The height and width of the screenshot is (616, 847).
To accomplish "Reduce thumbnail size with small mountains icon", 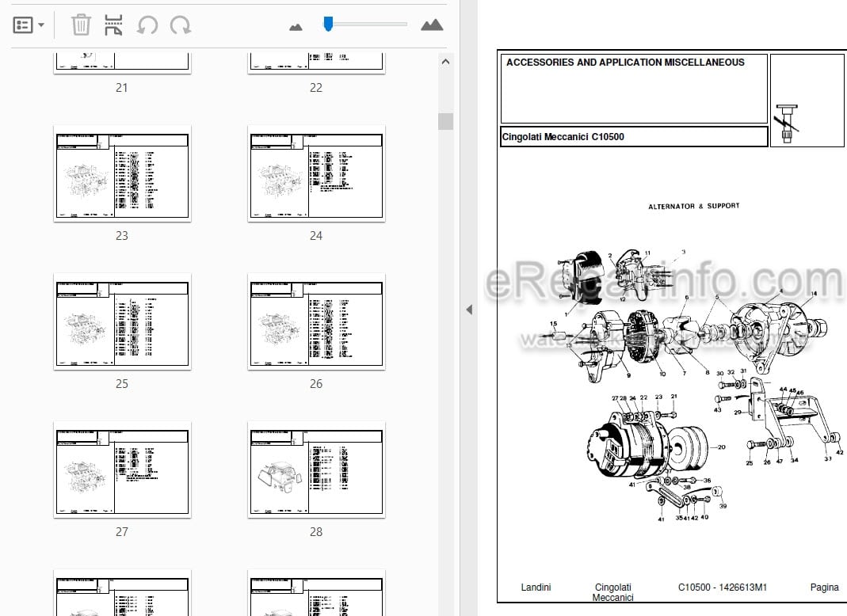I will pos(296,26).
